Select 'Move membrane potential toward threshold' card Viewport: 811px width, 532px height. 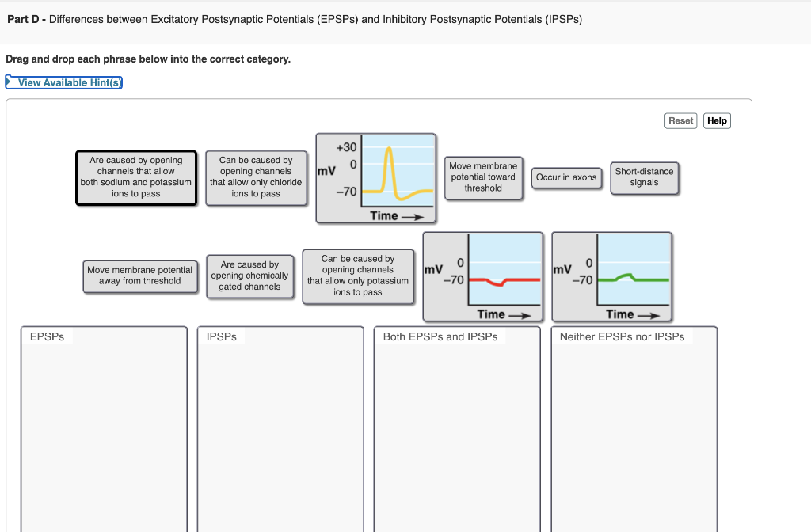click(x=483, y=178)
